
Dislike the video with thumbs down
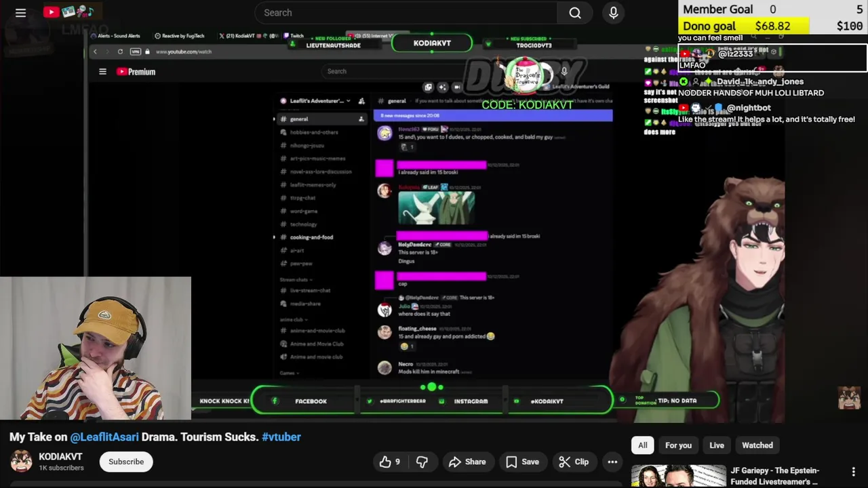pos(422,462)
